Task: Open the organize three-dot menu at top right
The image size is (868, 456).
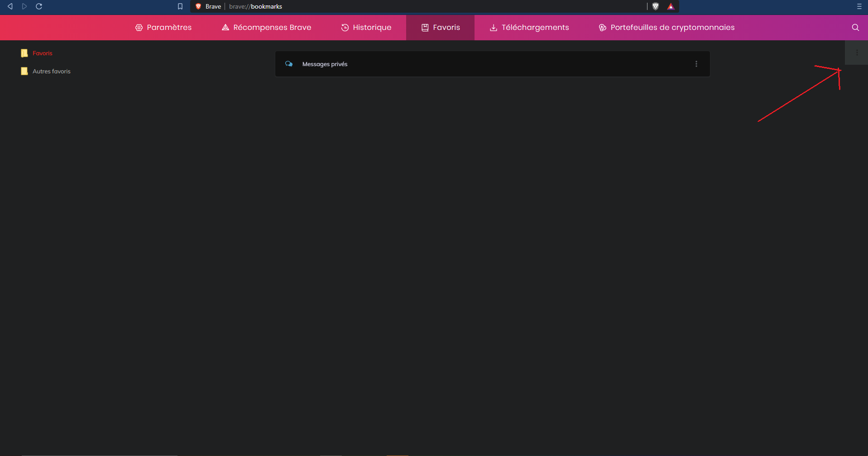Action: [857, 53]
